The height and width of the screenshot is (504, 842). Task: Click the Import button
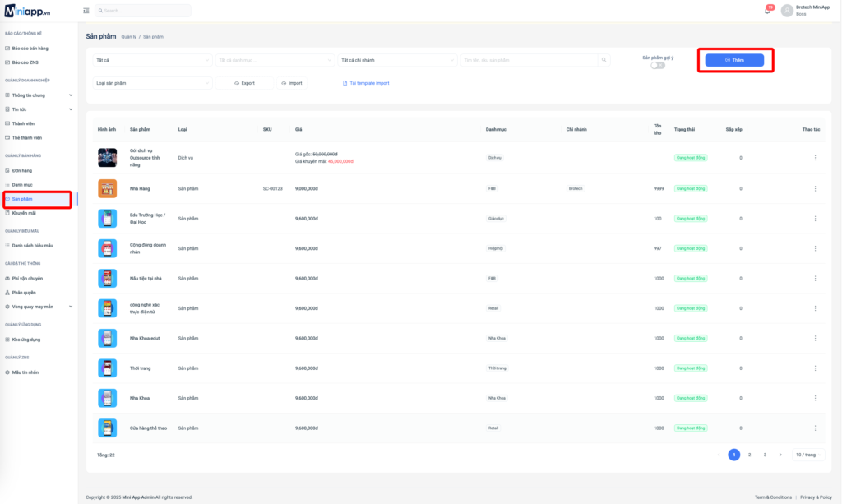(292, 83)
